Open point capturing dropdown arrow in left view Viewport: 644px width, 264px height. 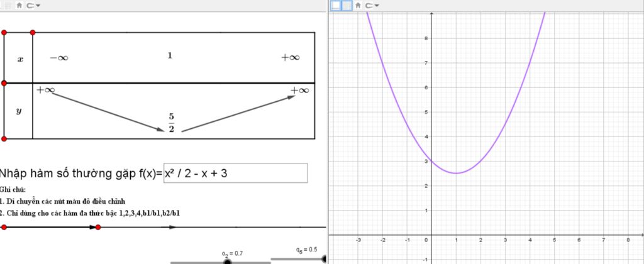[38, 5]
